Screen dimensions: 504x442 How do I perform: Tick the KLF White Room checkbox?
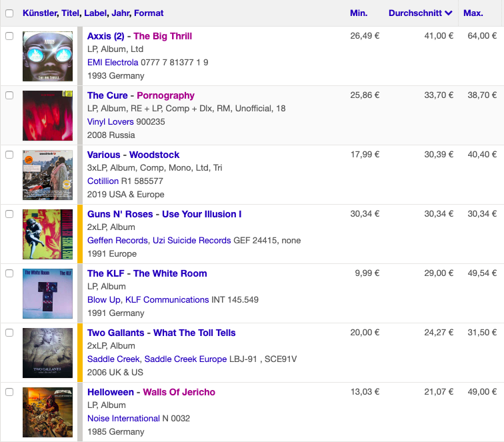[9, 273]
